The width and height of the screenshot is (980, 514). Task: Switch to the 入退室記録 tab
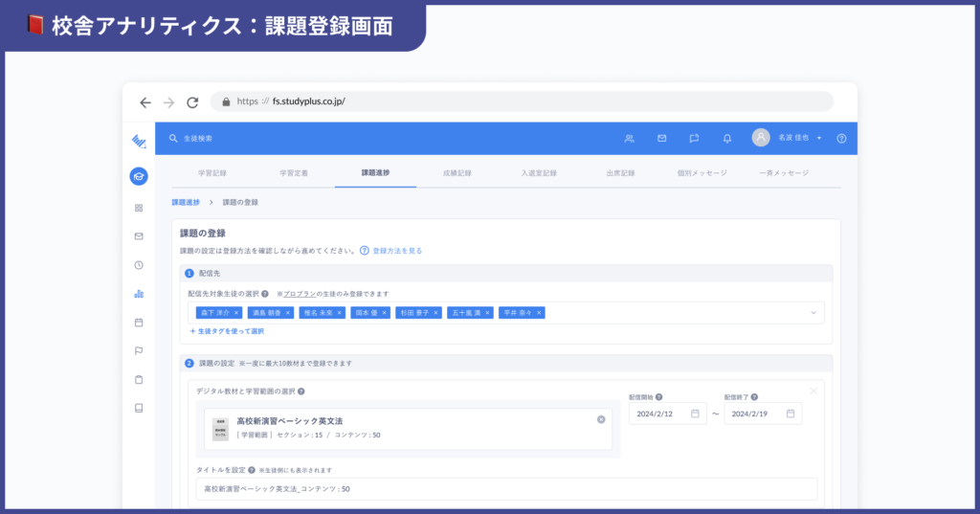pos(539,173)
